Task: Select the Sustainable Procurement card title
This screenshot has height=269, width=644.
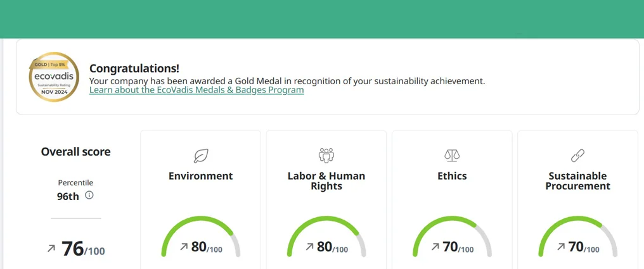Action: point(577,181)
